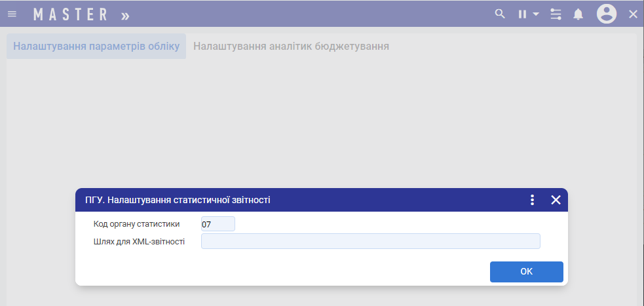Open the user profile avatar
644x306 pixels.
click(607, 14)
